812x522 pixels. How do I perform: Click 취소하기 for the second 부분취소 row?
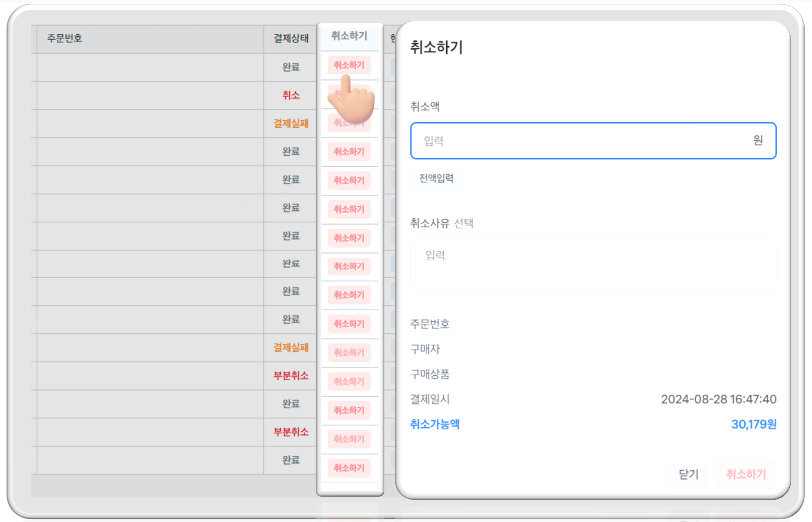tap(349, 439)
